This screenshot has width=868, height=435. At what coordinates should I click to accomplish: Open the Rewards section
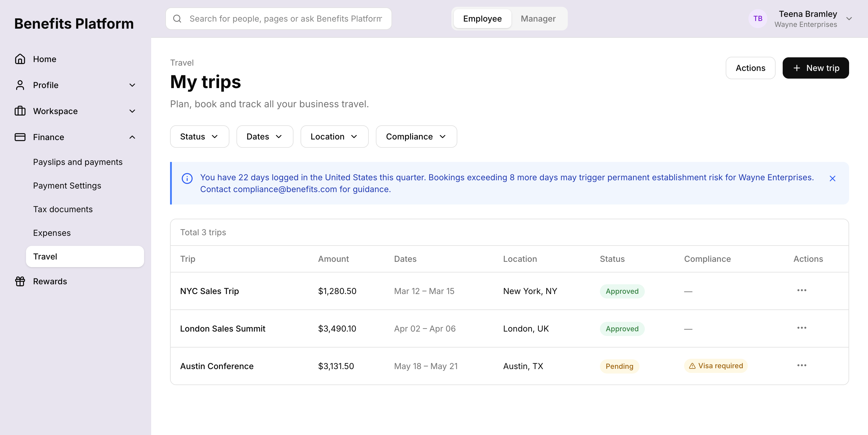50,281
